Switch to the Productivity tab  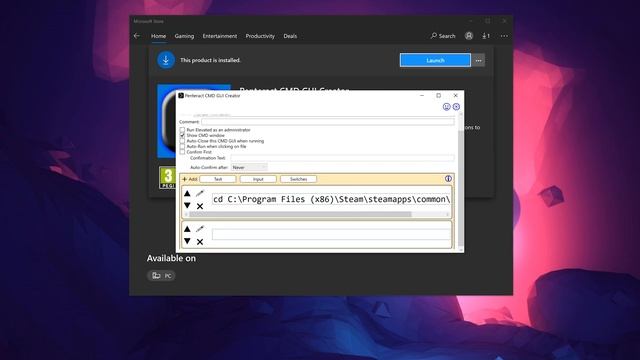click(x=260, y=36)
